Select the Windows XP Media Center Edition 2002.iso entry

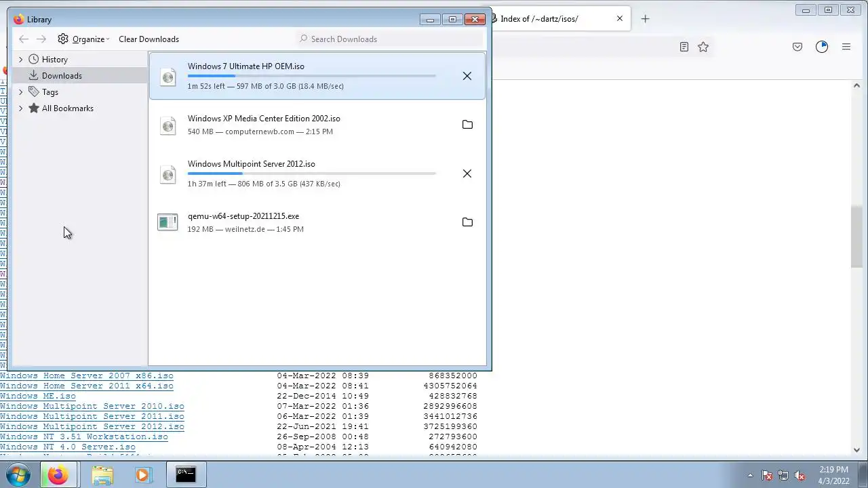tap(317, 125)
